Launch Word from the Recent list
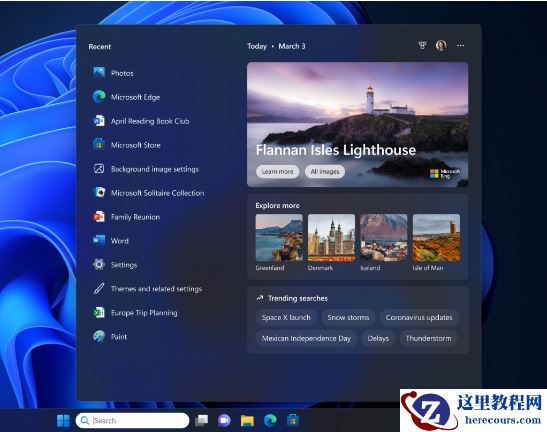The width and height of the screenshot is (547, 432). [x=111, y=241]
